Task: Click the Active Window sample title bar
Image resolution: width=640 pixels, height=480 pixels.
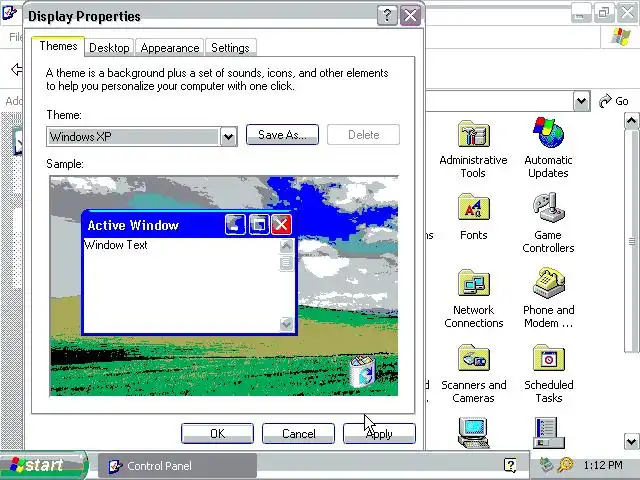Action: 189,224
